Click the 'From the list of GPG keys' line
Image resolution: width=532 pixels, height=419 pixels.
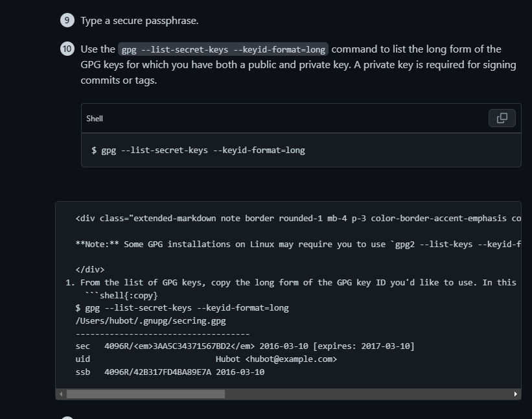(291, 283)
